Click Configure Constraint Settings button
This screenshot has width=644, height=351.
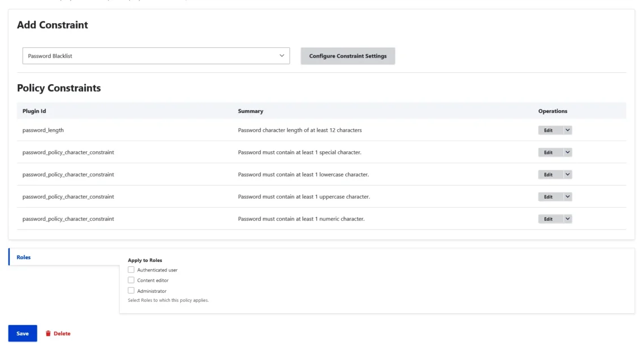347,56
